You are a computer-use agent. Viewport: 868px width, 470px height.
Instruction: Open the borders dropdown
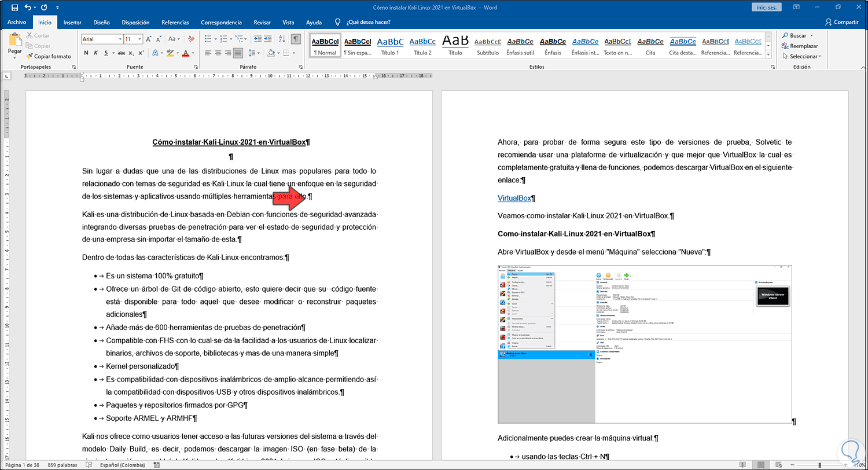click(x=293, y=53)
